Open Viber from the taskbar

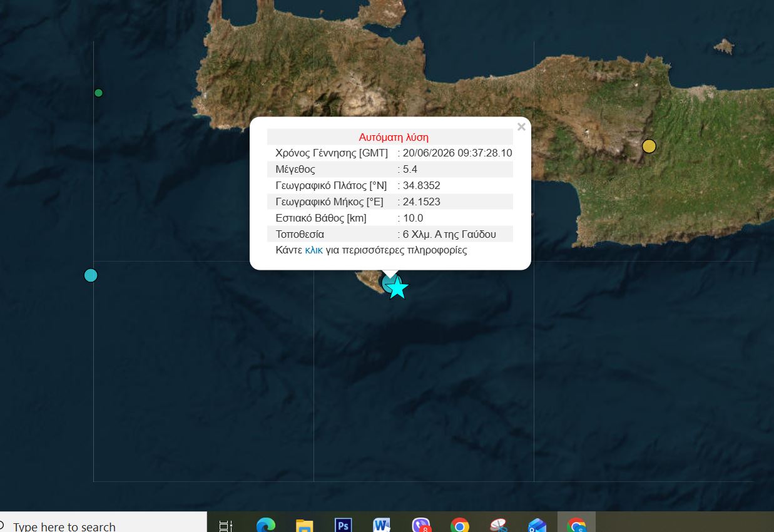421,525
